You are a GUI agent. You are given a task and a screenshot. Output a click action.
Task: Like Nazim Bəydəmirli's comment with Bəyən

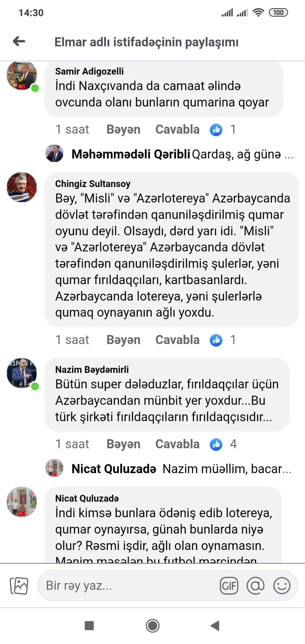(x=123, y=444)
